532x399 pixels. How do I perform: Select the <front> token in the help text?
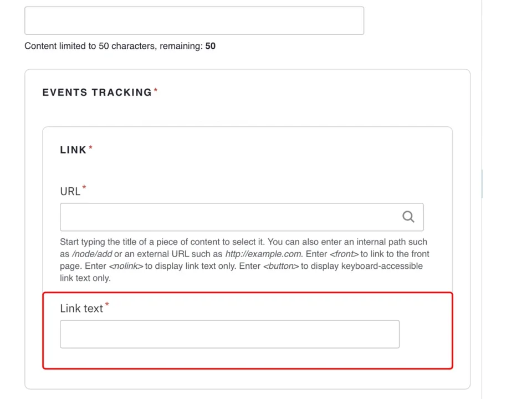pos(344,254)
